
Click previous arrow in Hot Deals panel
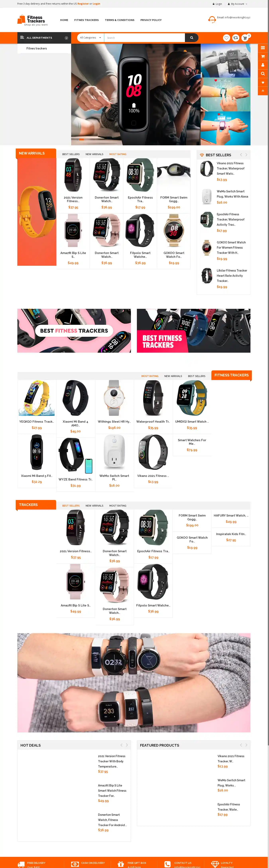[122, 745]
